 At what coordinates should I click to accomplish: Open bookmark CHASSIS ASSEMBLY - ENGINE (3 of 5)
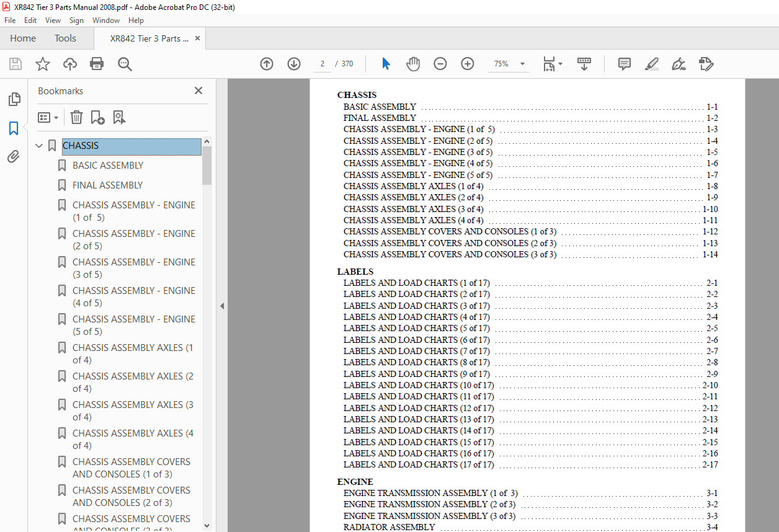pos(134,268)
